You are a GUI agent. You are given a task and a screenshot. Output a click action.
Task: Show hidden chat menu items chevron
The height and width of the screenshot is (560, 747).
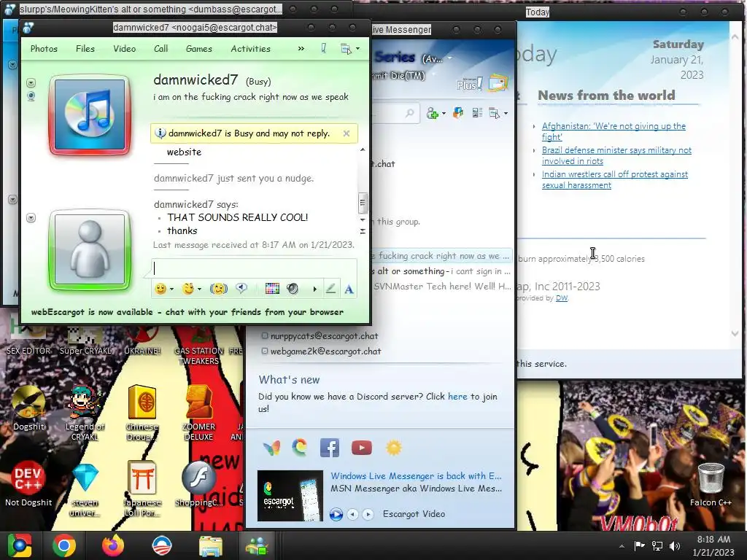tap(301, 49)
